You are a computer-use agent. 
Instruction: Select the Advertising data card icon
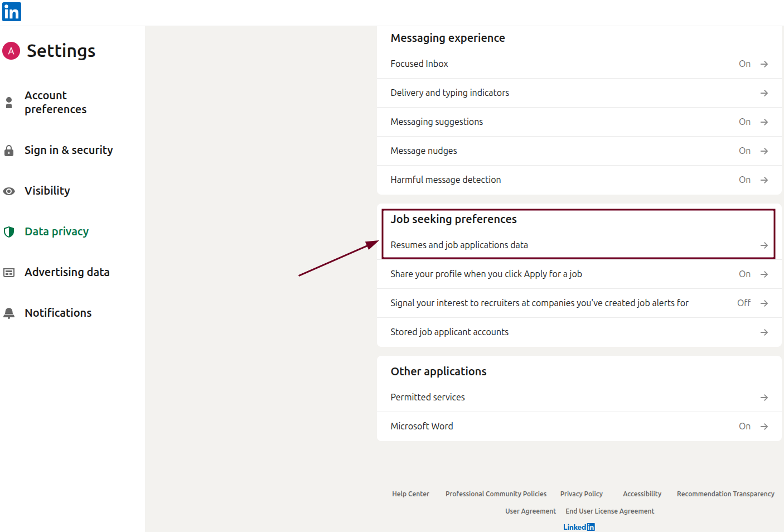coord(9,272)
